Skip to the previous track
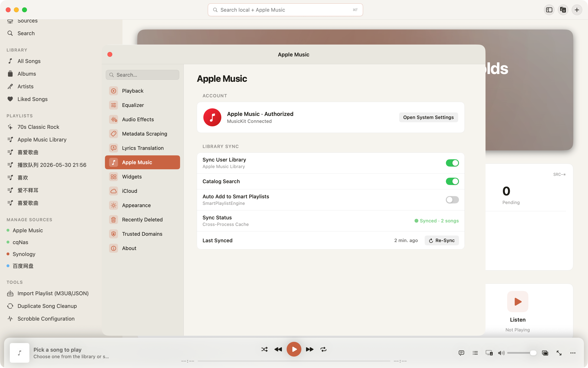This screenshot has width=588, height=368. point(278,349)
